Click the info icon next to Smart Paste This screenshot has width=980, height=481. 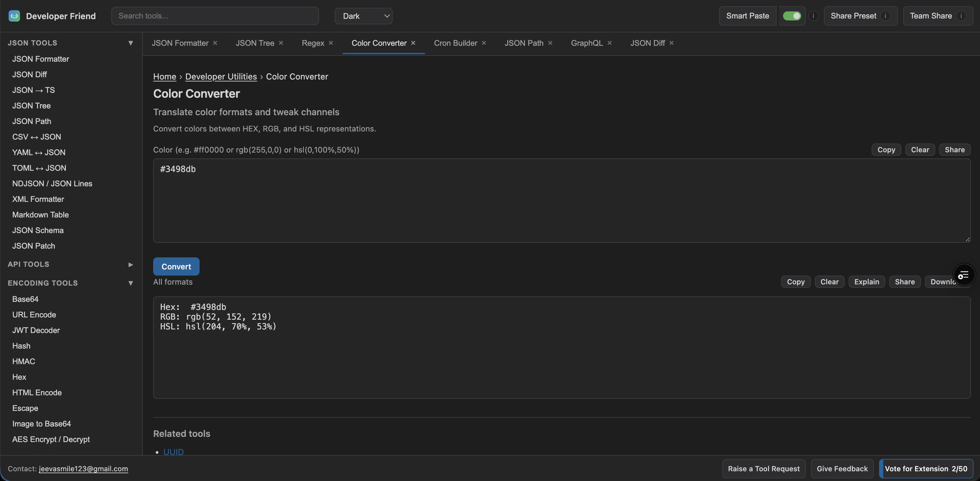pyautogui.click(x=814, y=16)
